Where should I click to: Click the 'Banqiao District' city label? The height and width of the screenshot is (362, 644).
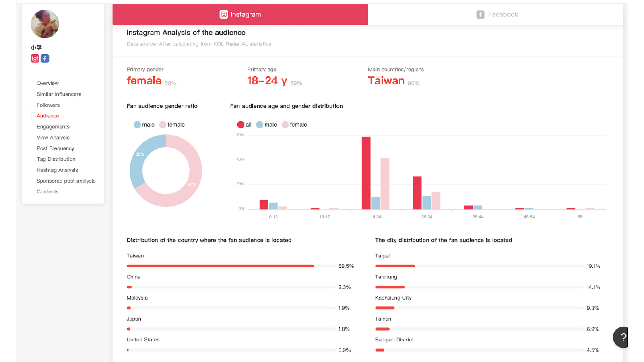click(394, 339)
